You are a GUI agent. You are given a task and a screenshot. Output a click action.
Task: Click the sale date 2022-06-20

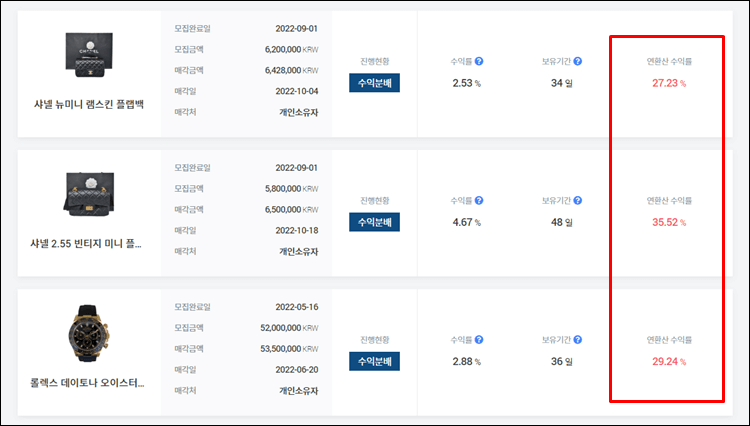(297, 370)
